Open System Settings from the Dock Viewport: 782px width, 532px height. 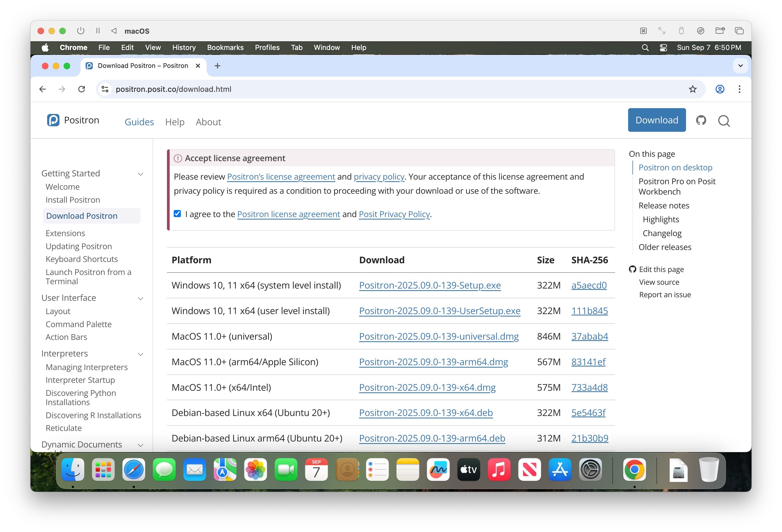click(590, 470)
